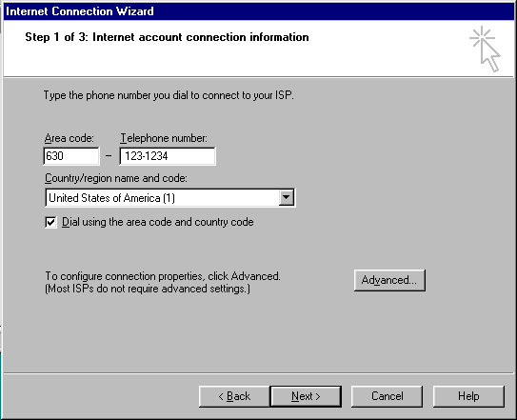Screen dimensions: 517x420
Task: Open Help for this wizard
Action: click(x=468, y=396)
